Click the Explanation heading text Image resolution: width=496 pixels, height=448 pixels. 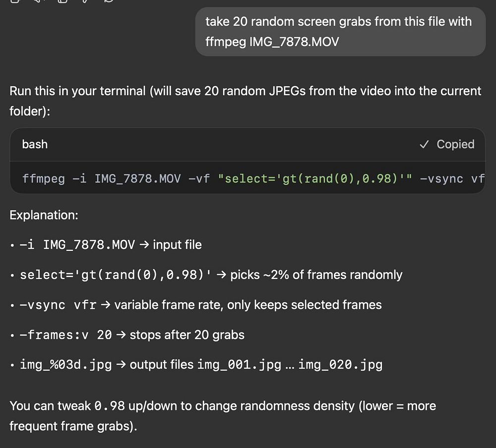(44, 215)
